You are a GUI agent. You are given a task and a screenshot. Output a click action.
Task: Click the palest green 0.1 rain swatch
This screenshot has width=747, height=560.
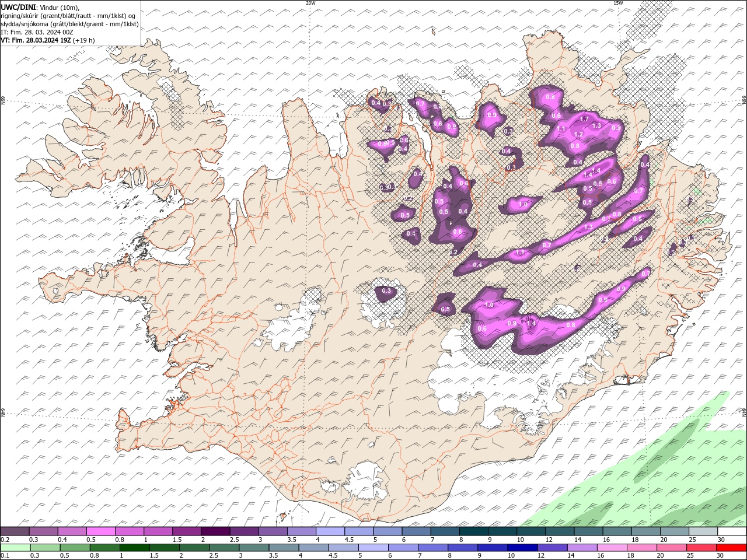point(15,548)
